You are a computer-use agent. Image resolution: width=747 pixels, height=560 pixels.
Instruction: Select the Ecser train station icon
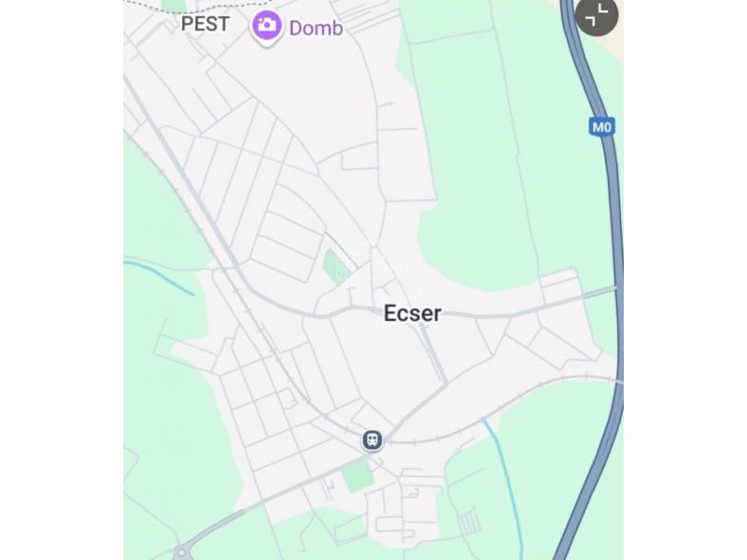coord(373,440)
